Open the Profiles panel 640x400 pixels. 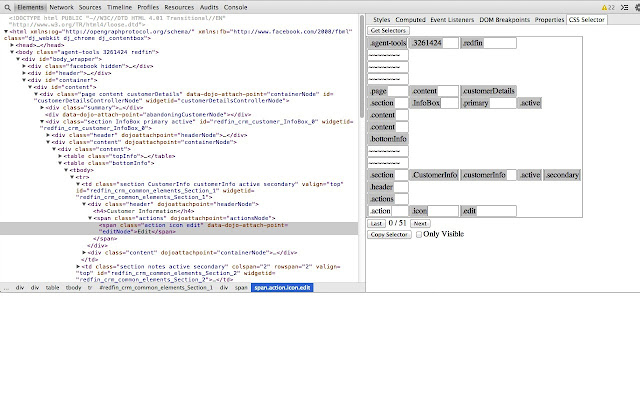tap(148, 7)
